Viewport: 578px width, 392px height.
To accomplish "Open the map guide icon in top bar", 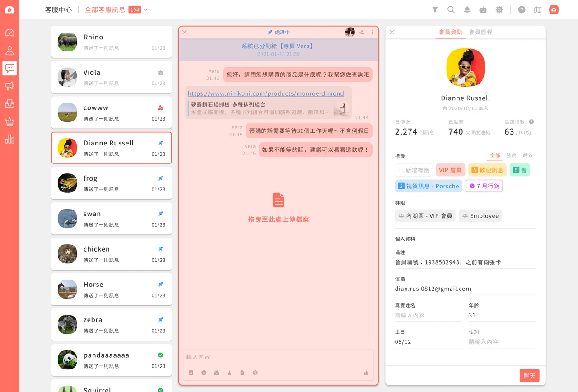I will (538, 9).
